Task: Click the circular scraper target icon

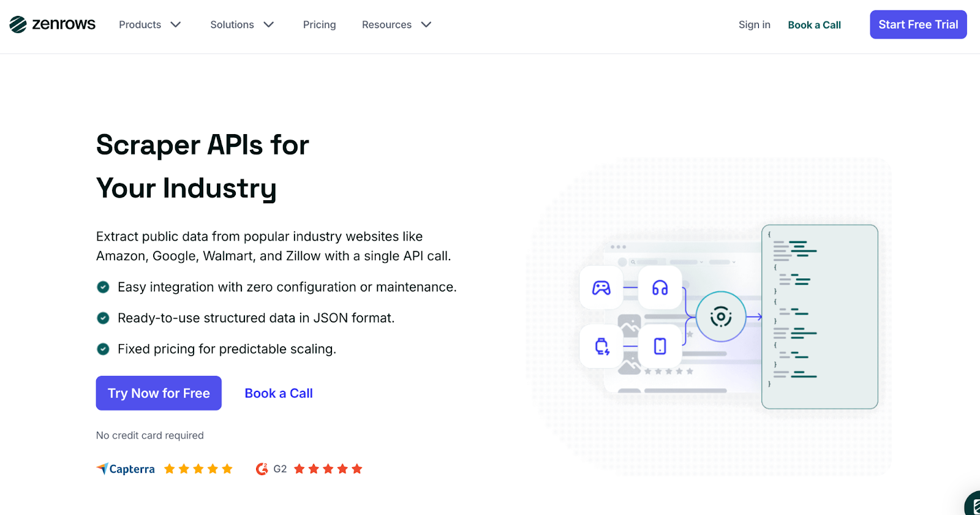Action: [721, 317]
